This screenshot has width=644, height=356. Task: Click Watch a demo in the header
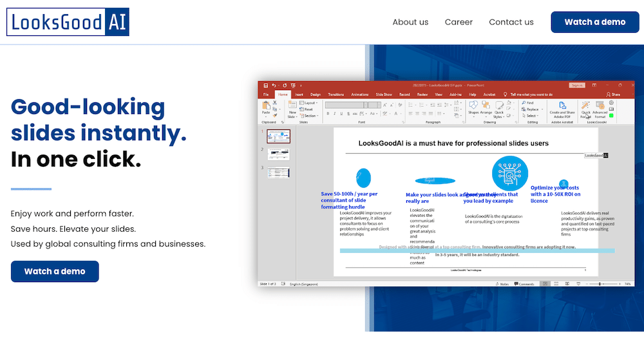[594, 22]
